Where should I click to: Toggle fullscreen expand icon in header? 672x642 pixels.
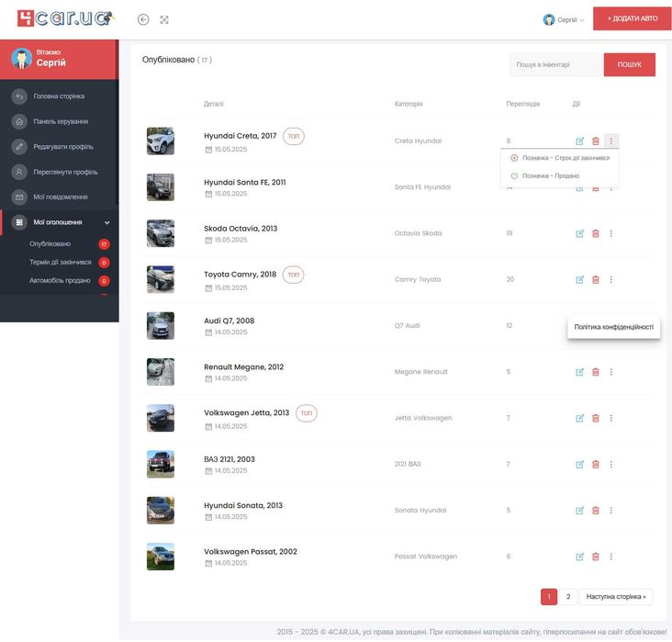(x=164, y=19)
